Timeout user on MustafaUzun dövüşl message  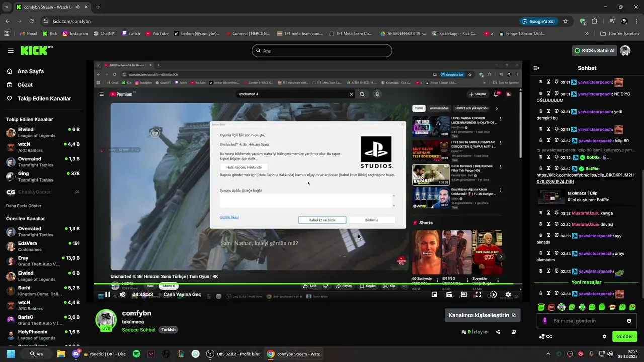click(549, 224)
